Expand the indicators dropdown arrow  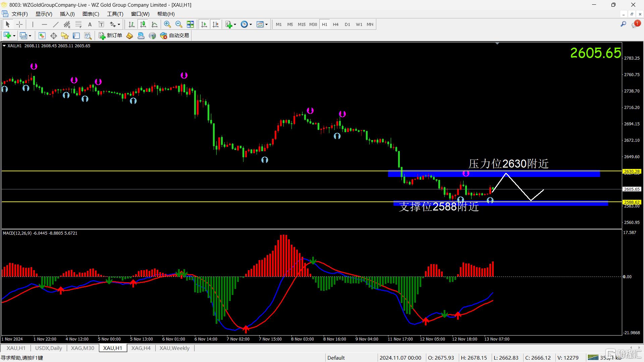(x=235, y=24)
